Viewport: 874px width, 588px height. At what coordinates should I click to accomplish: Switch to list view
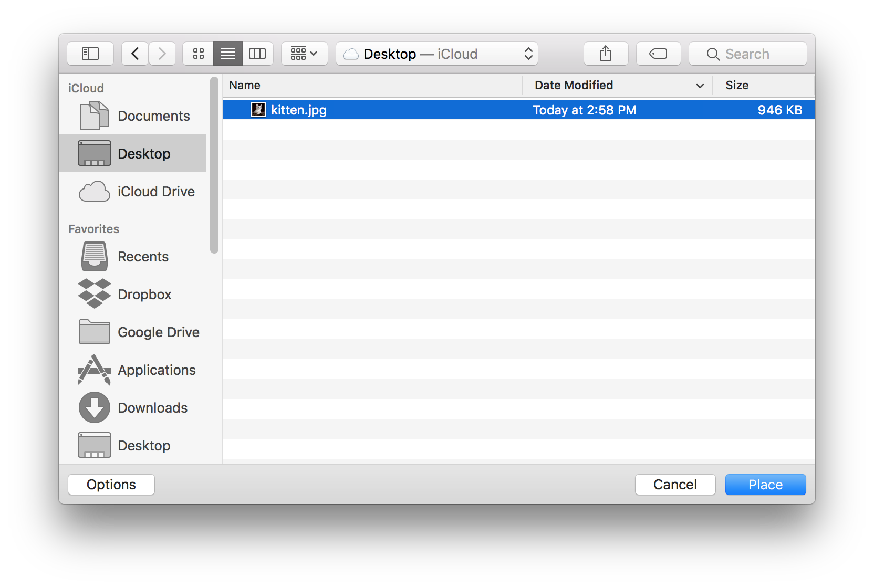227,54
